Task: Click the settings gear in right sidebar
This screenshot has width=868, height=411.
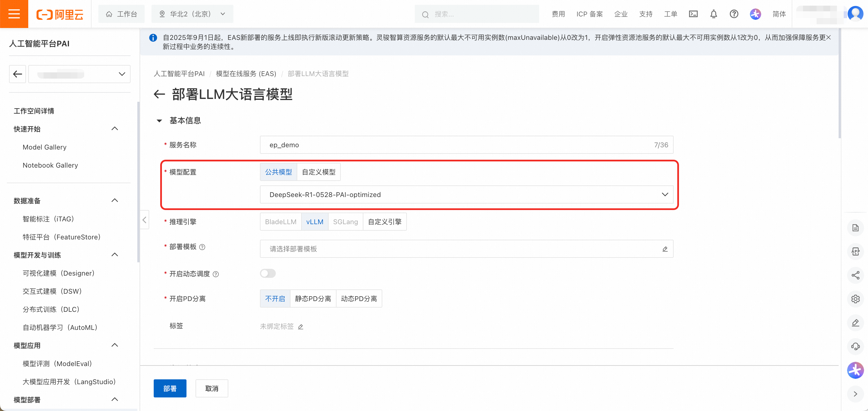Action: (x=855, y=299)
